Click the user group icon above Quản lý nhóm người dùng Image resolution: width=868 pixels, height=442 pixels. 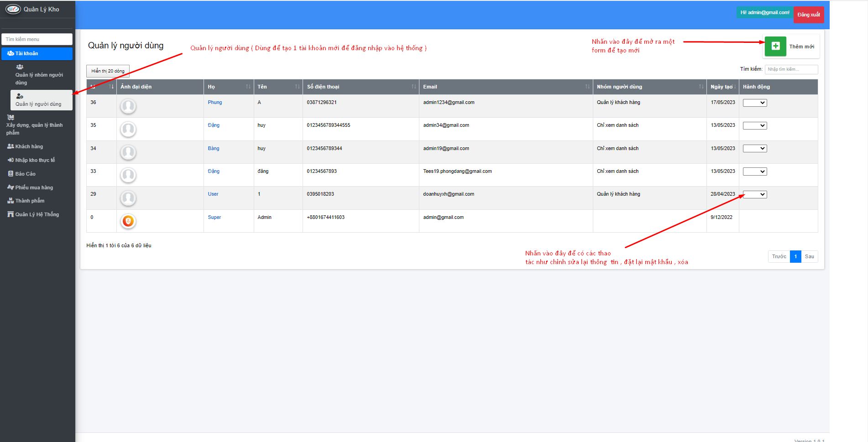[x=20, y=67]
